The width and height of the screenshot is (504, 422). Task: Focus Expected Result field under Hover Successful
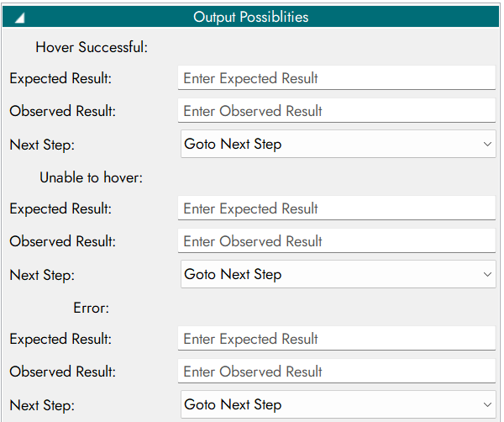tap(336, 78)
